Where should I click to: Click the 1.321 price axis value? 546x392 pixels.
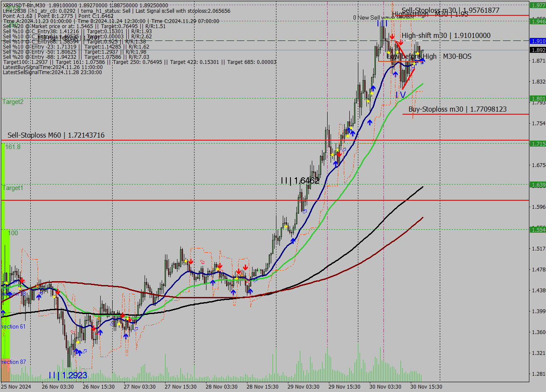pyautogui.click(x=538, y=353)
